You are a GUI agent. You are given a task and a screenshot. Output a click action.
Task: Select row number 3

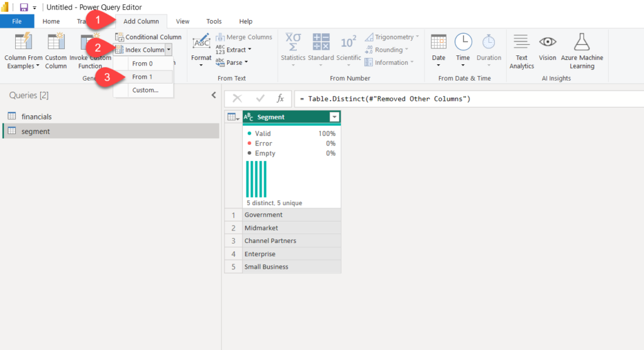233,241
